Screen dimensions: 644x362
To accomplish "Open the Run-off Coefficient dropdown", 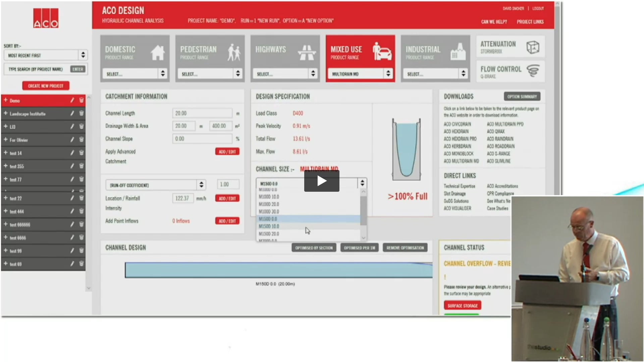I will [x=156, y=185].
